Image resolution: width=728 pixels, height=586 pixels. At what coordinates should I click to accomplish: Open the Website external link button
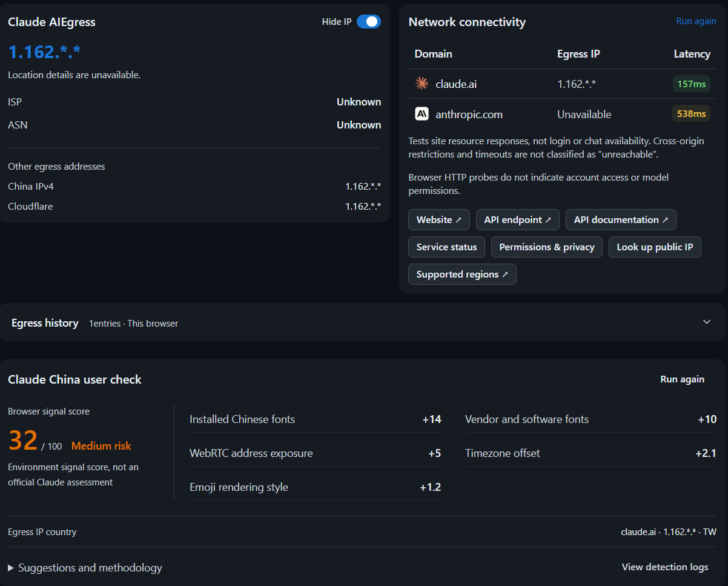(439, 220)
